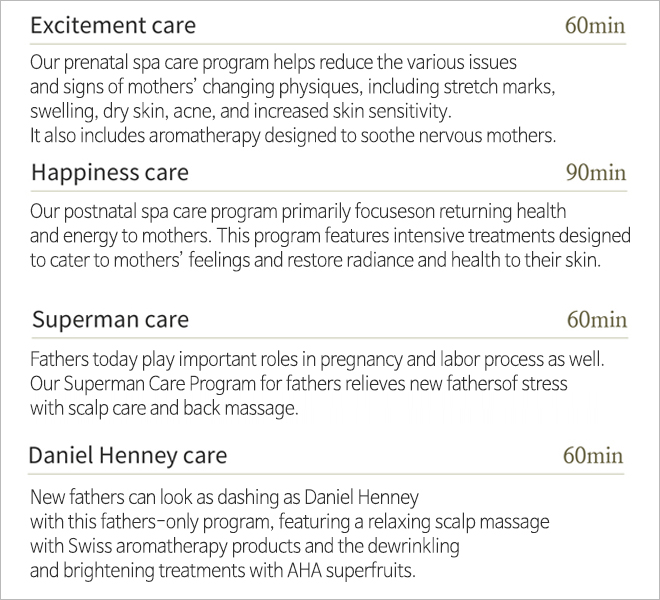This screenshot has height=600, width=660.
Task: Click the aromatherapy for nervous mothers line
Action: pyautogui.click(x=293, y=136)
